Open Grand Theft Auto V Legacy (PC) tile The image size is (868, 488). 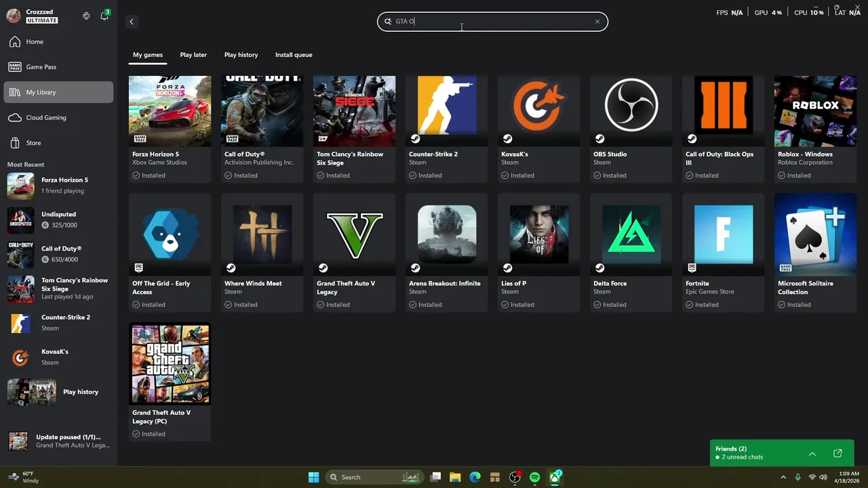tap(170, 382)
